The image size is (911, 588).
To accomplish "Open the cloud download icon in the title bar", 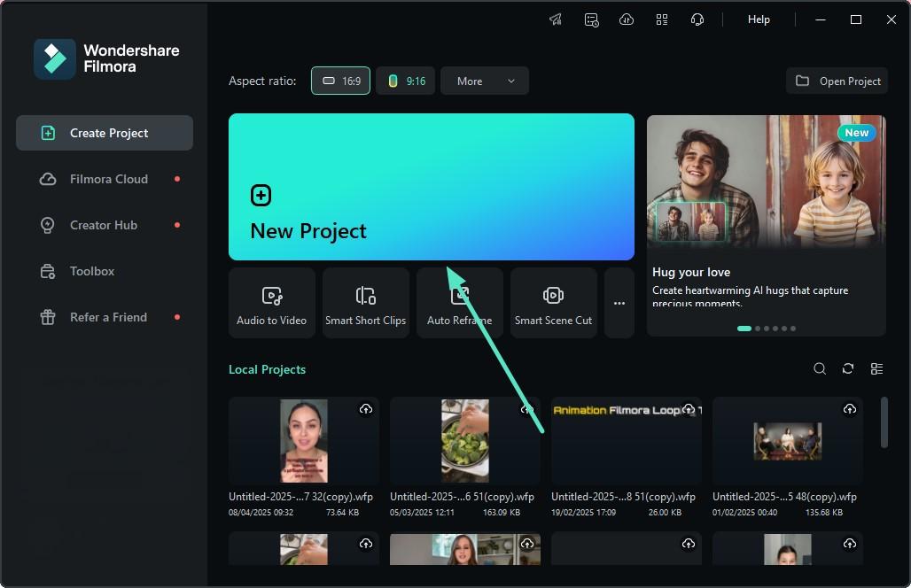I will pos(627,19).
